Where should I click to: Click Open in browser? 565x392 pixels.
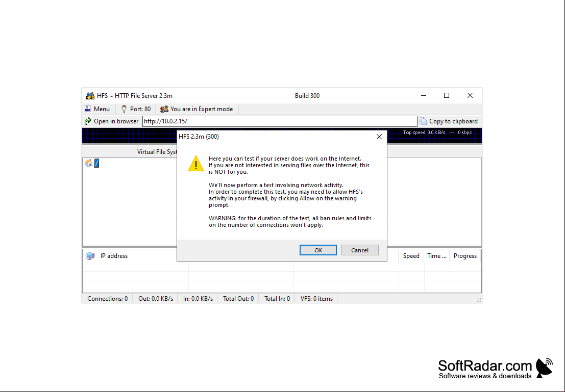(x=112, y=121)
